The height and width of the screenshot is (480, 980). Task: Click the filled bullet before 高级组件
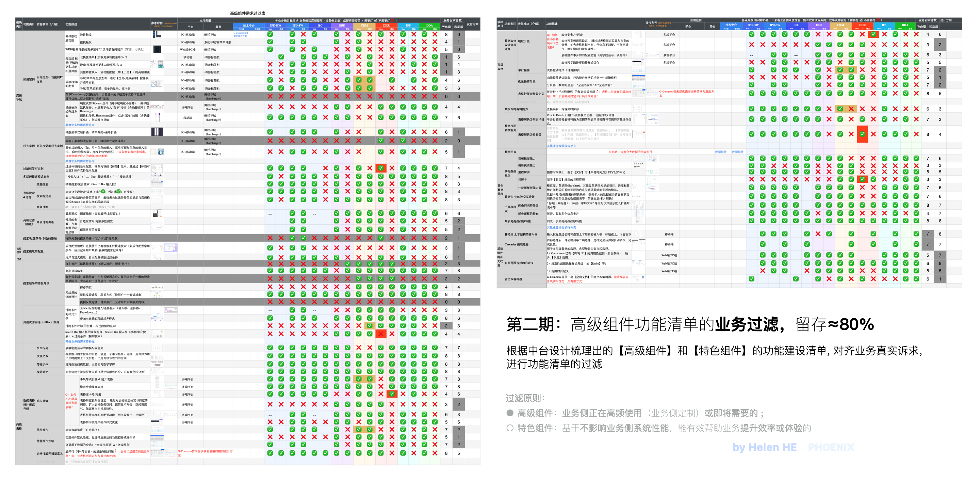point(510,413)
